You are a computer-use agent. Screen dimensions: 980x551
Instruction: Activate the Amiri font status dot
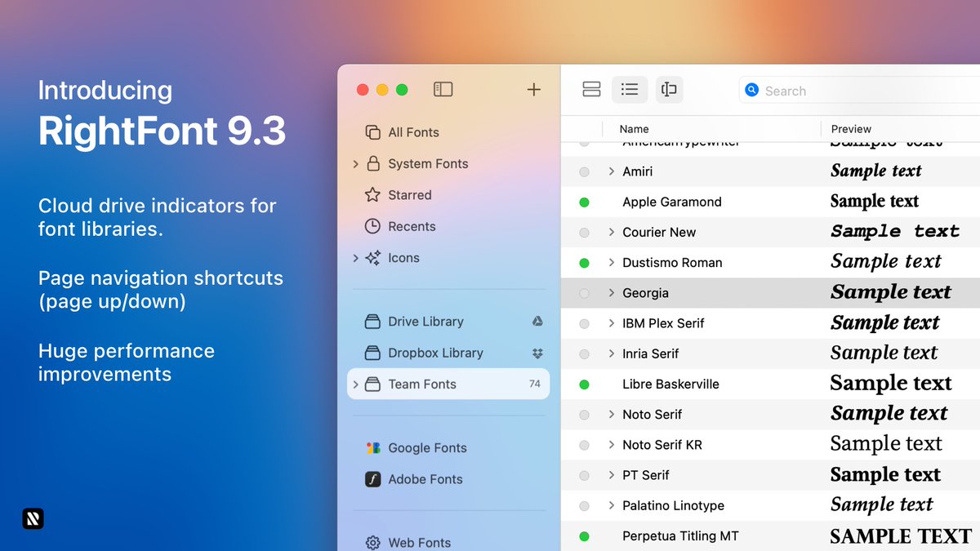(x=584, y=171)
